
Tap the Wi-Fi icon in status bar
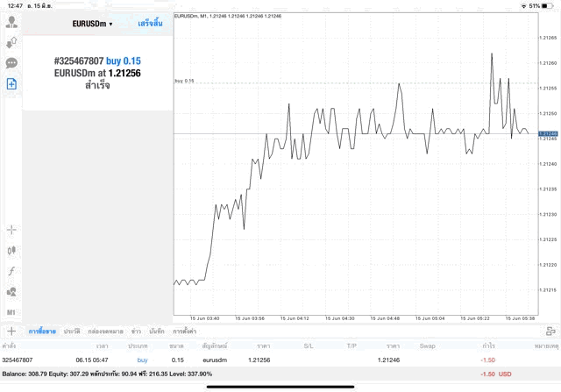point(524,6)
